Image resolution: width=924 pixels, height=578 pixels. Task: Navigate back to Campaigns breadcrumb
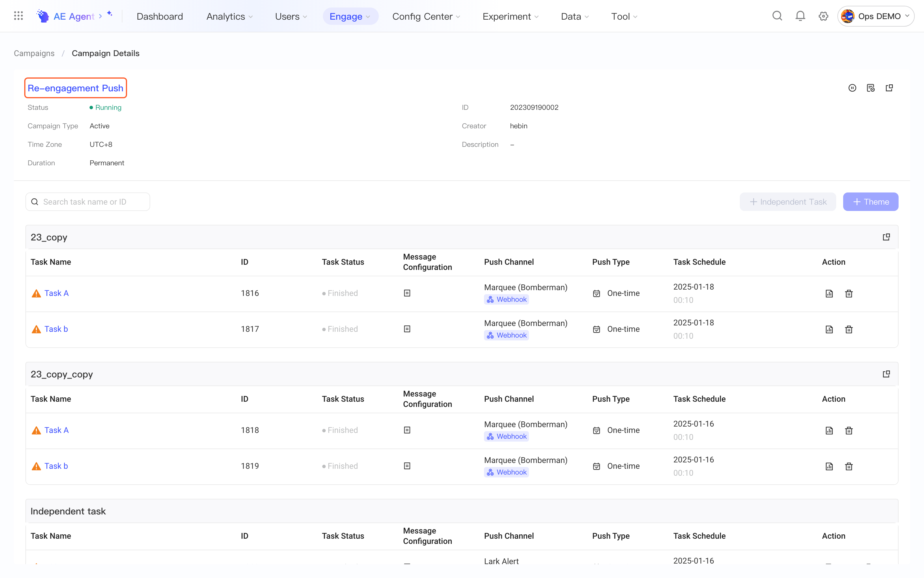point(34,53)
